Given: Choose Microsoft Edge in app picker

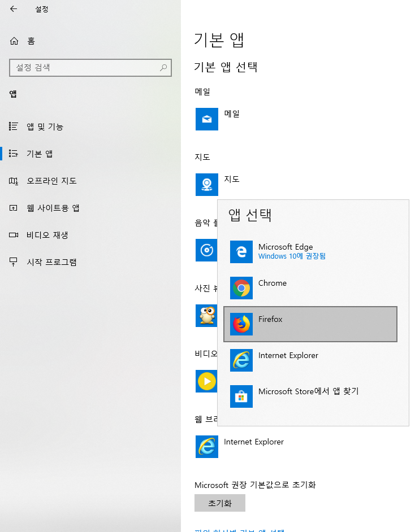Looking at the screenshot, I should 310,252.
